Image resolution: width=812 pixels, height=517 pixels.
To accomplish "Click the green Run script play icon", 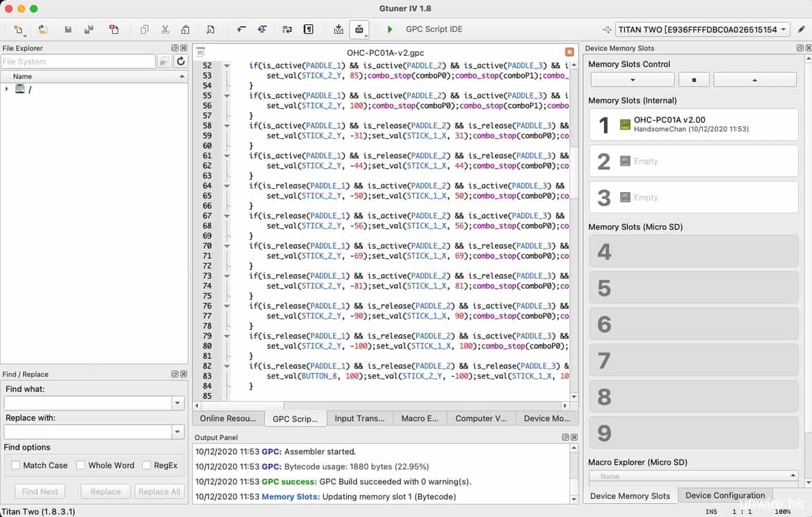I will pyautogui.click(x=390, y=29).
